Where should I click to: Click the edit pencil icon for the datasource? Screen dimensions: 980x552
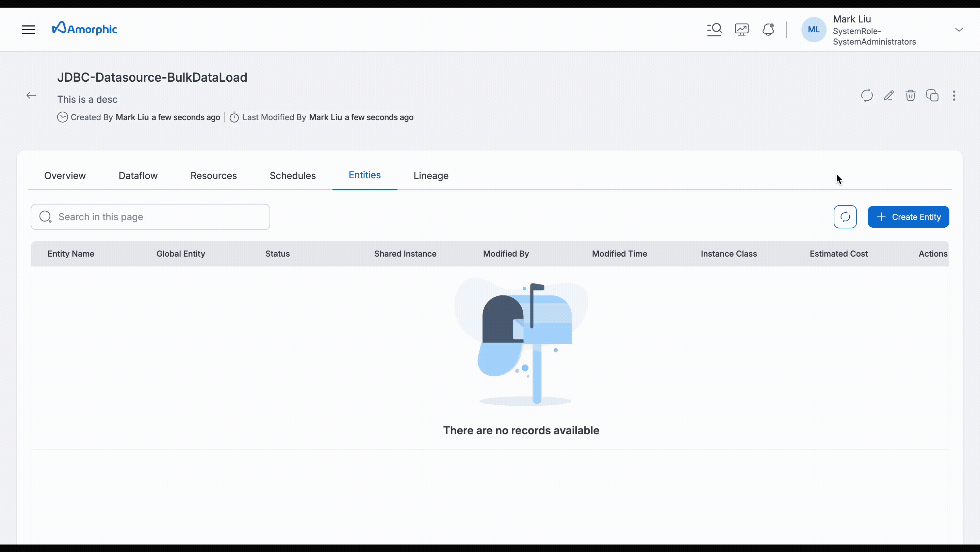pyautogui.click(x=889, y=96)
